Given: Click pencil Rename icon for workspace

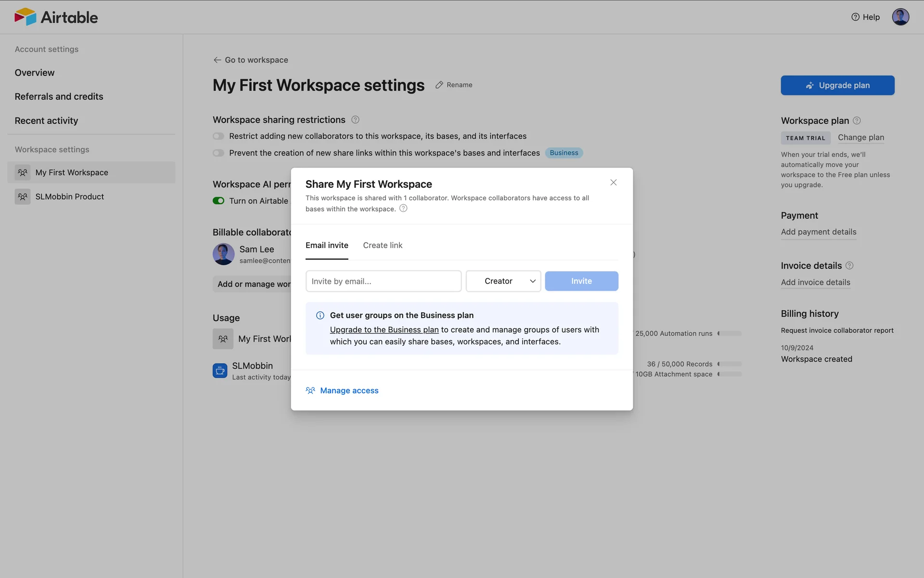Looking at the screenshot, I should click(x=439, y=85).
